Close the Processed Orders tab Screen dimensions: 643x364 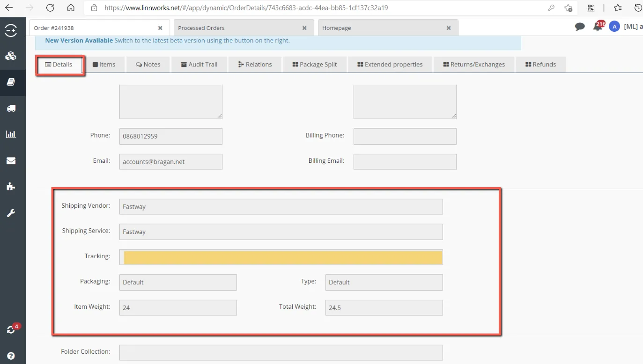point(304,28)
